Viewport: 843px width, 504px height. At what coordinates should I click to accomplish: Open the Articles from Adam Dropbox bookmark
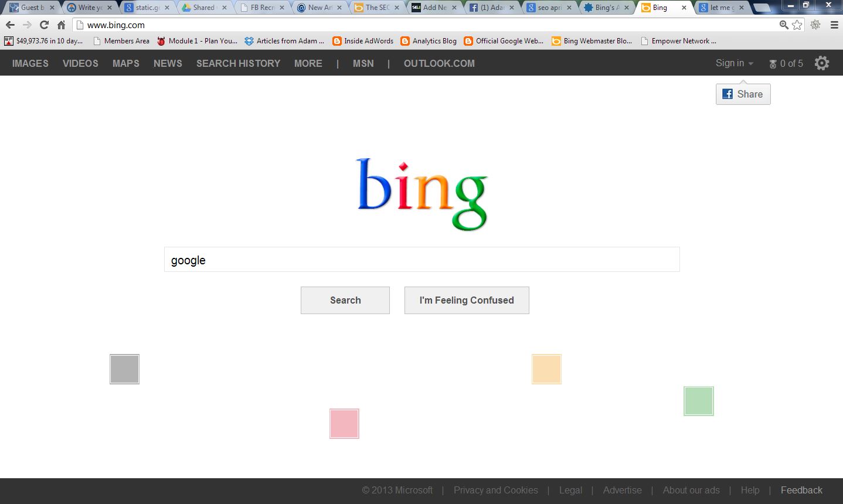284,41
